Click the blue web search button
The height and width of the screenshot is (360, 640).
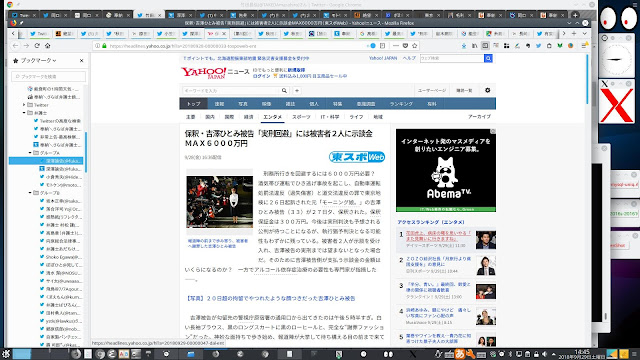point(488,58)
